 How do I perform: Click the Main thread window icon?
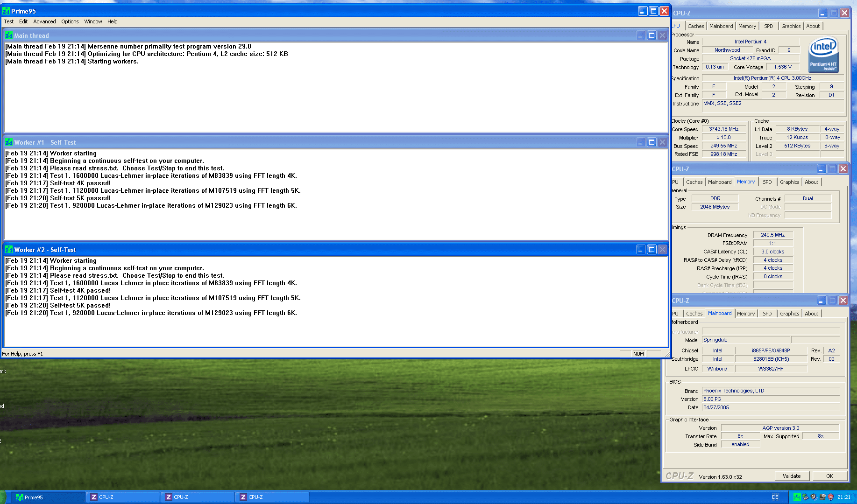pyautogui.click(x=9, y=35)
